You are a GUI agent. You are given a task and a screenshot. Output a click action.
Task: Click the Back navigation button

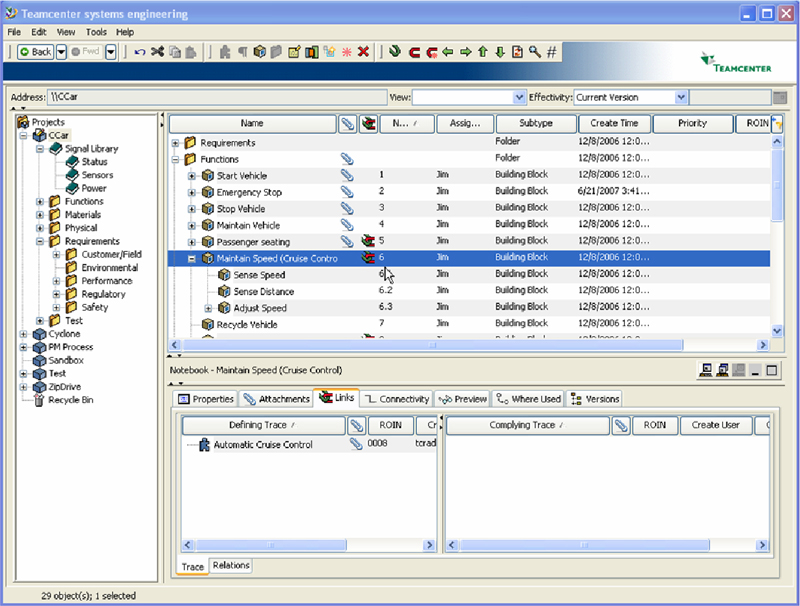click(35, 52)
